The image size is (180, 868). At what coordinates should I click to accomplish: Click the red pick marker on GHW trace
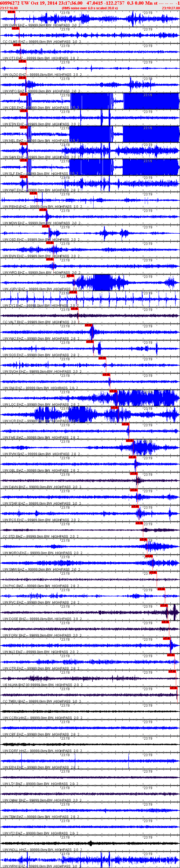click(x=11, y=12)
